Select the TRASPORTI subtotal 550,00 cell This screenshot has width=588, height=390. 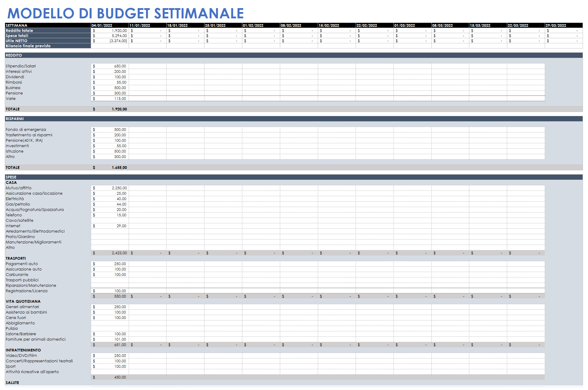[x=110, y=296]
